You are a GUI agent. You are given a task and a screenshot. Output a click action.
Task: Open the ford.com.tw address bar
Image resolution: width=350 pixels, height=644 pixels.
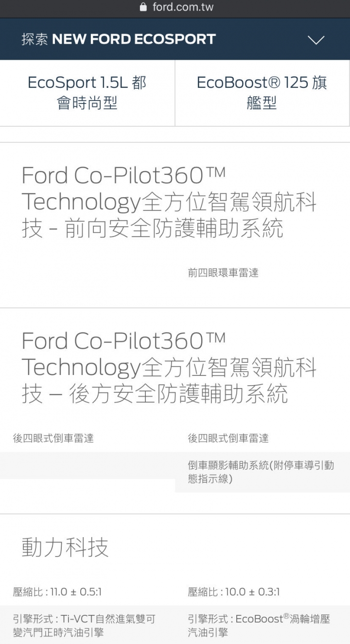(176, 7)
